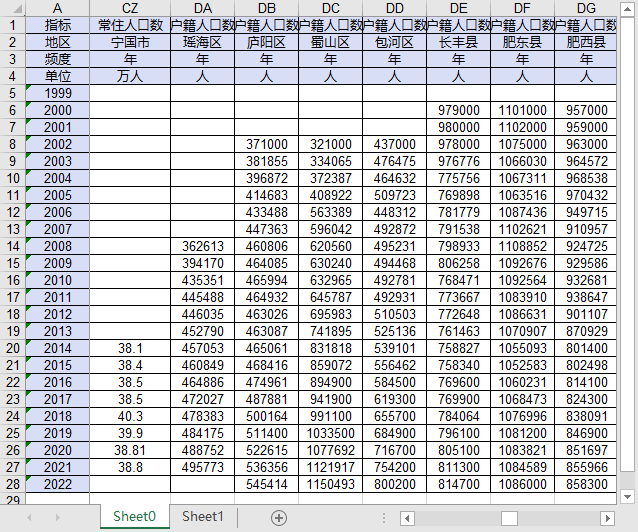Click the cell '万人'
Image resolution: width=638 pixels, height=532 pixels.
click(130, 76)
